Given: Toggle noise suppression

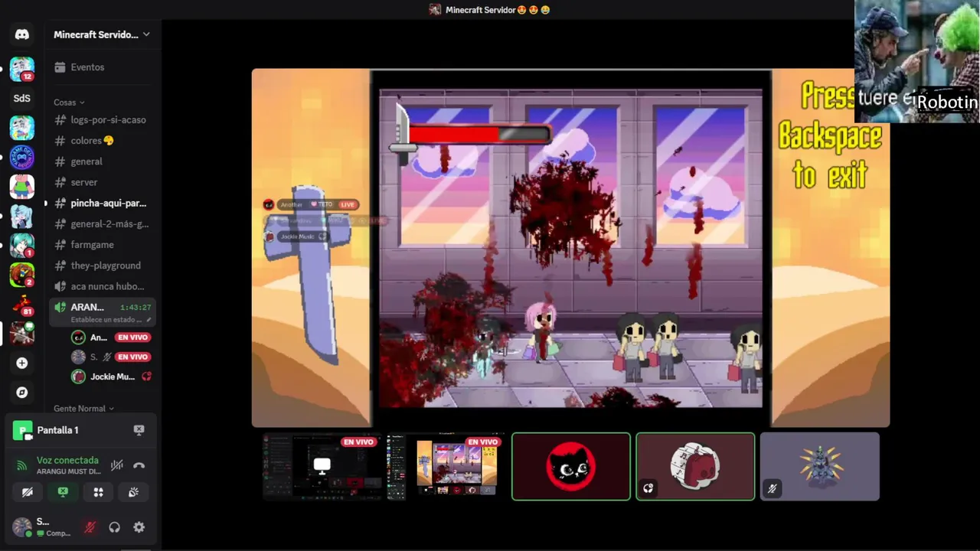Looking at the screenshot, I should click(x=116, y=465).
